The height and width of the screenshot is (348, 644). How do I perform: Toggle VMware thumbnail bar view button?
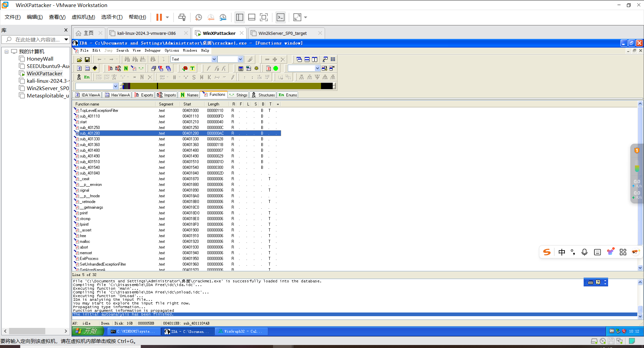[x=252, y=17]
